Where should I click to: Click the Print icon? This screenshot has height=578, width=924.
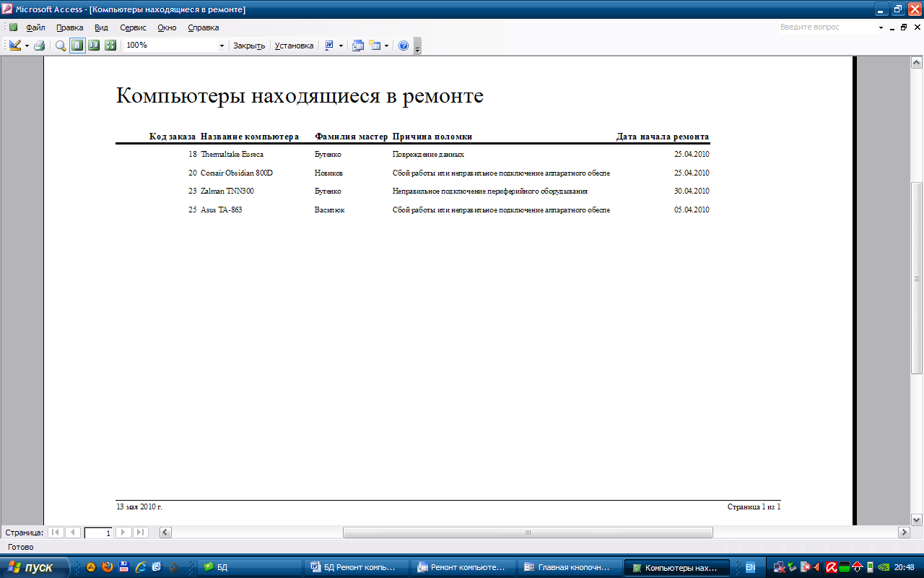tap(40, 46)
